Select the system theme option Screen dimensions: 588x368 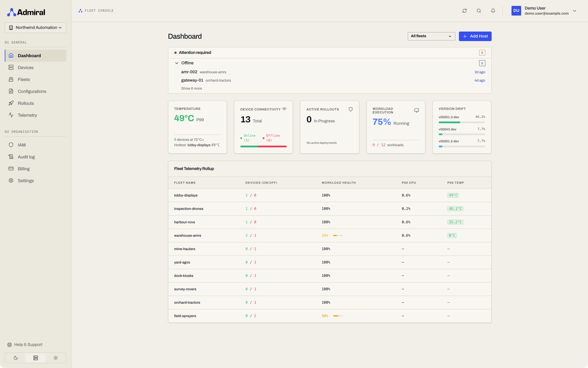click(x=36, y=358)
